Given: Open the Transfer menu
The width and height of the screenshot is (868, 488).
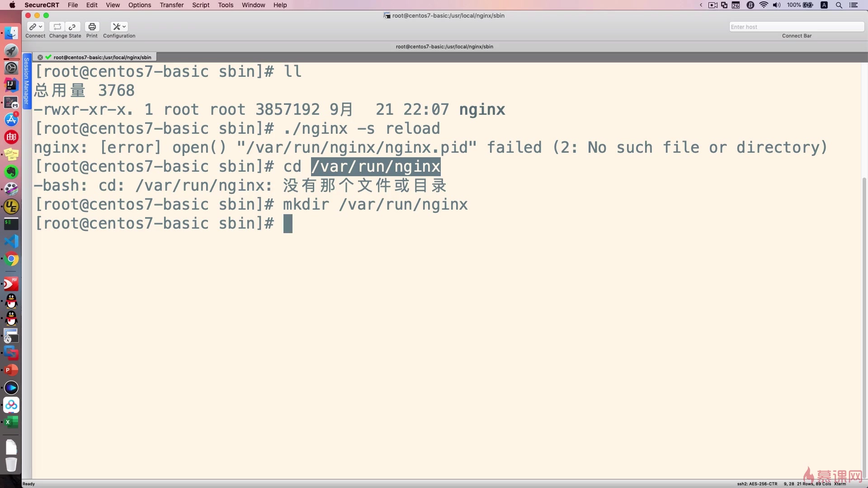Looking at the screenshot, I should (x=171, y=5).
